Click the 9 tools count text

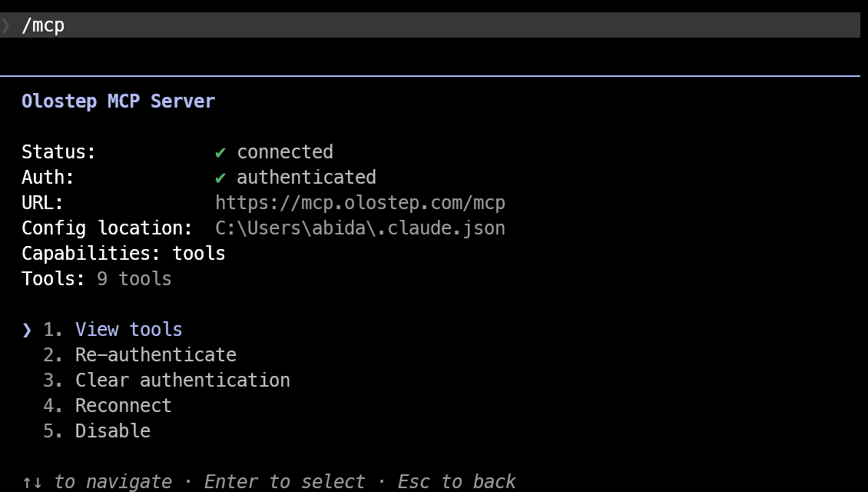pyautogui.click(x=134, y=279)
